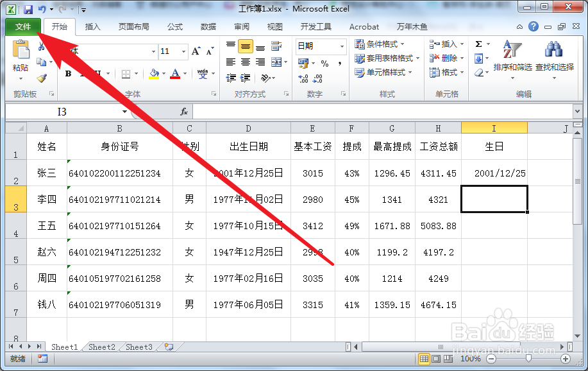588x371 pixels.
Task: Switch to the 插入 ribbon tab
Action: (94, 27)
